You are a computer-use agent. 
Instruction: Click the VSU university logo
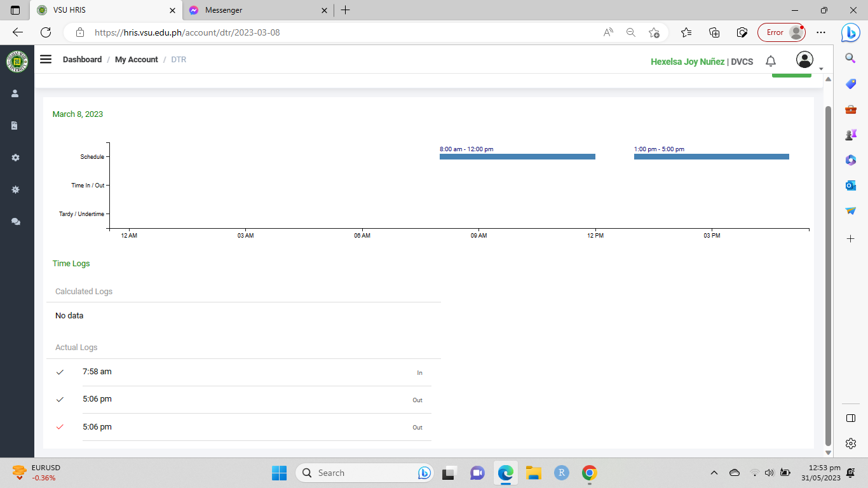[x=17, y=62]
